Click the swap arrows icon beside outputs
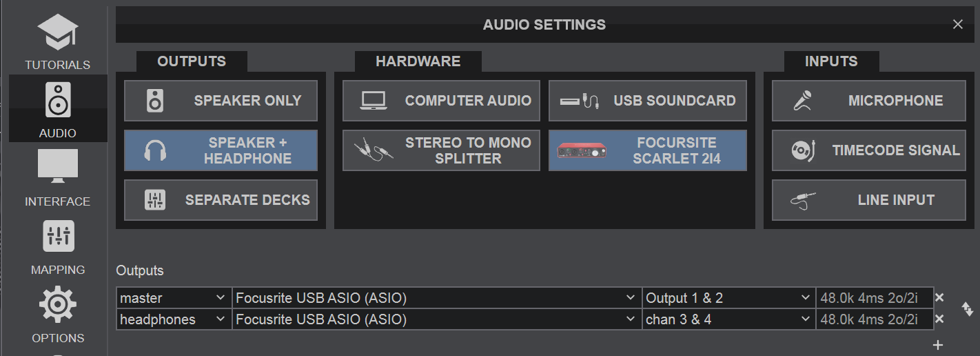Screen dimensions: 980x356 967,309
